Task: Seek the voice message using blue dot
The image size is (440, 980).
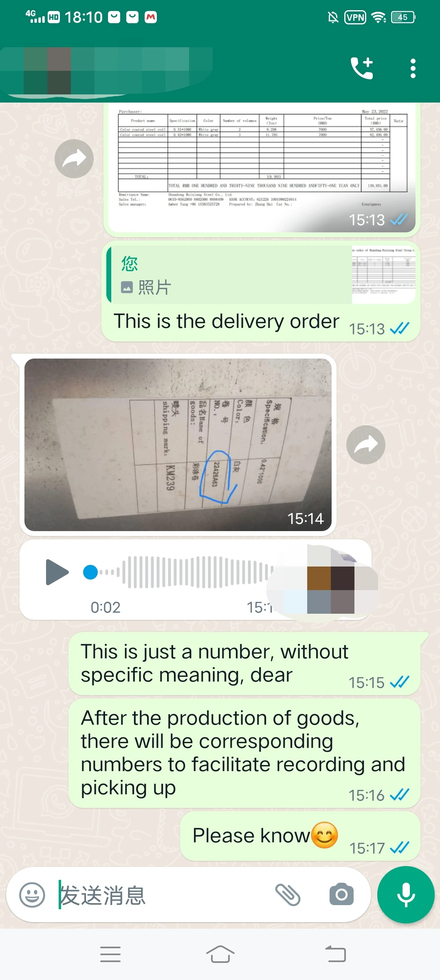Action: tap(90, 572)
